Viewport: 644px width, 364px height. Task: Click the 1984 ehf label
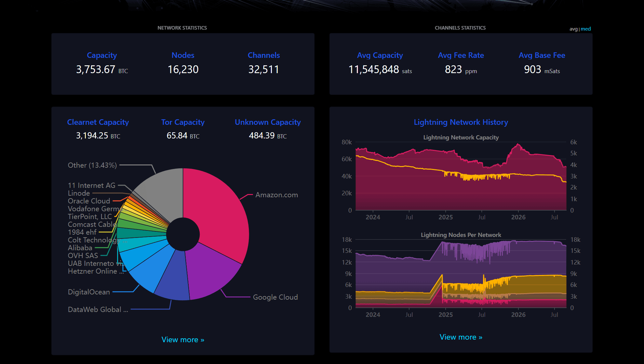click(82, 232)
